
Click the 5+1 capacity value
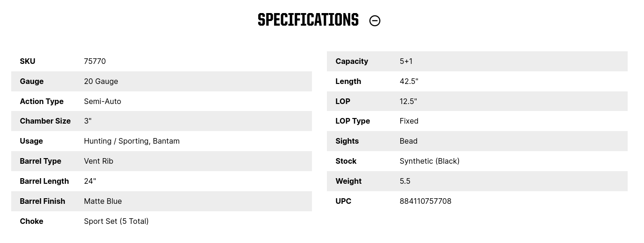coord(406,61)
